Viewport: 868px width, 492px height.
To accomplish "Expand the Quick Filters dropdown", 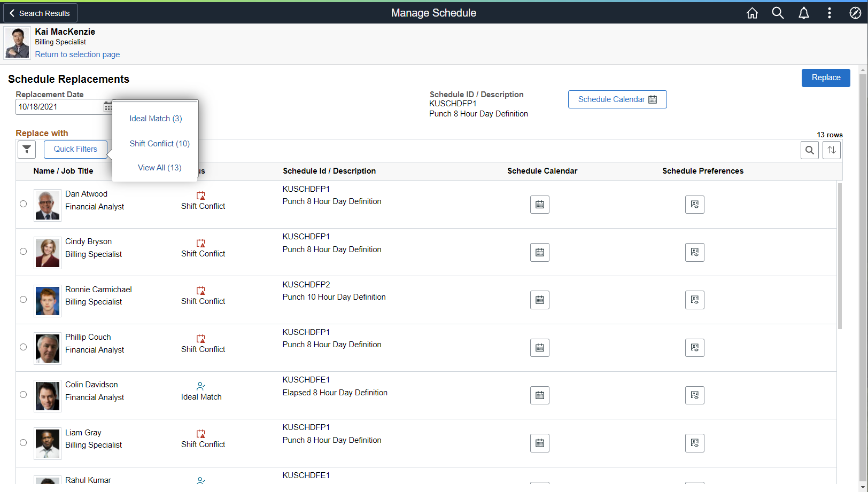I will pyautogui.click(x=75, y=149).
